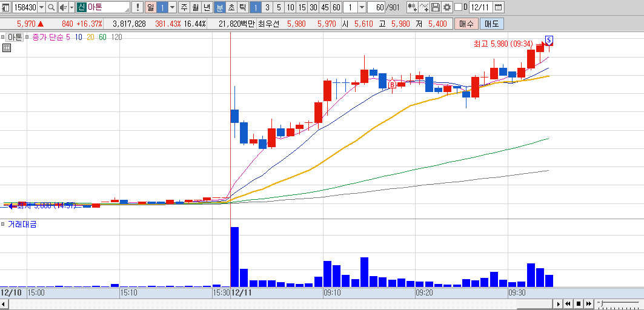This screenshot has width=644, height=310.
Task: Click the add indicator candlestick icon
Action: click(x=413, y=7)
